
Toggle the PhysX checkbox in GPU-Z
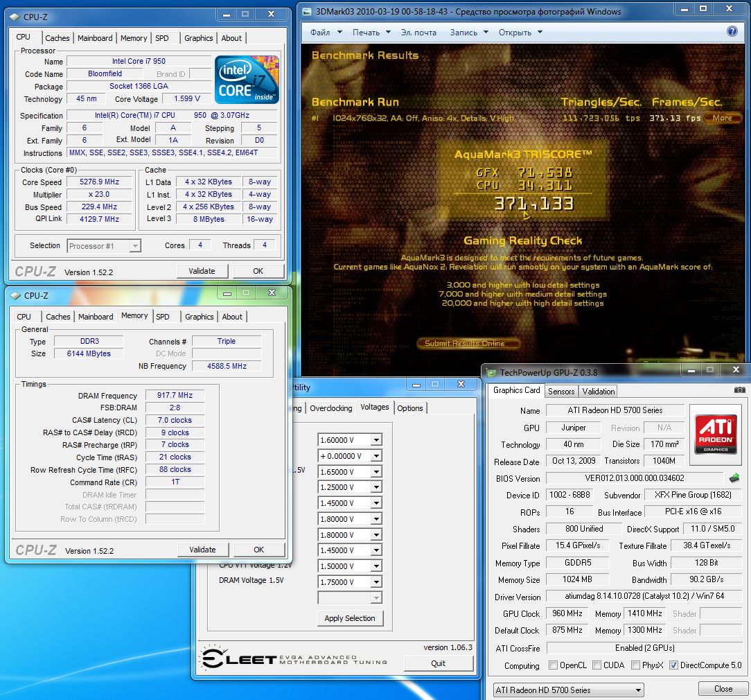(635, 665)
